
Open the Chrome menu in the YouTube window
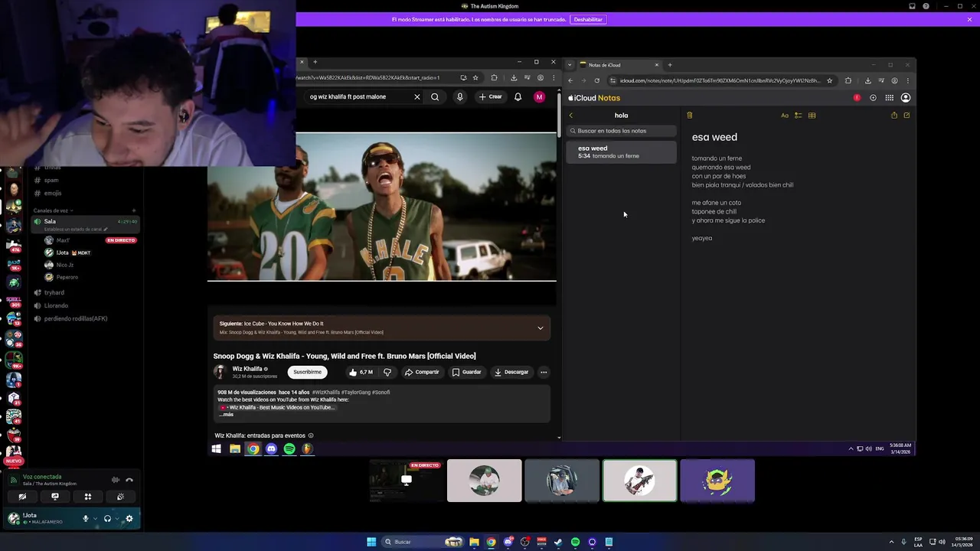pyautogui.click(x=554, y=77)
